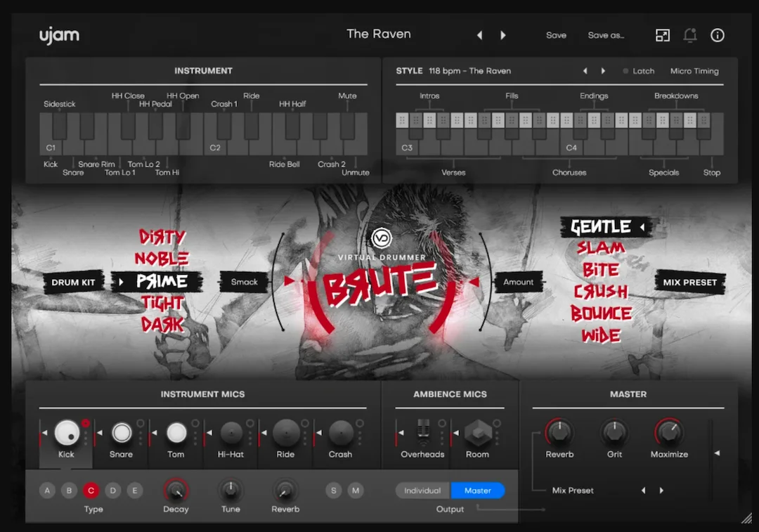This screenshot has height=532, width=759.
Task: Solo the Kick with S button
Action: (334, 491)
